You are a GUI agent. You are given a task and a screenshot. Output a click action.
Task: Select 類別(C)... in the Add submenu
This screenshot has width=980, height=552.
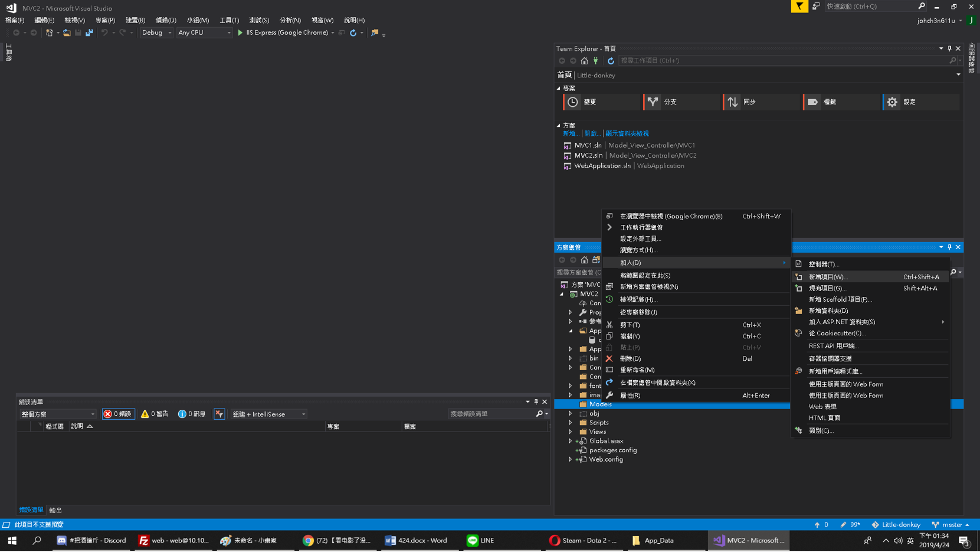[870, 431]
